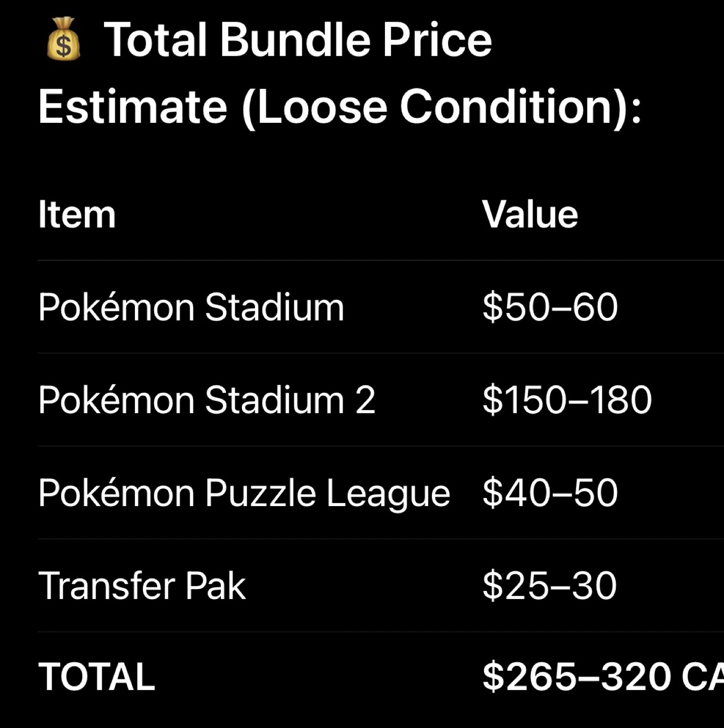Select the Item column header
Viewport: 724px width, 728px height.
(77, 215)
